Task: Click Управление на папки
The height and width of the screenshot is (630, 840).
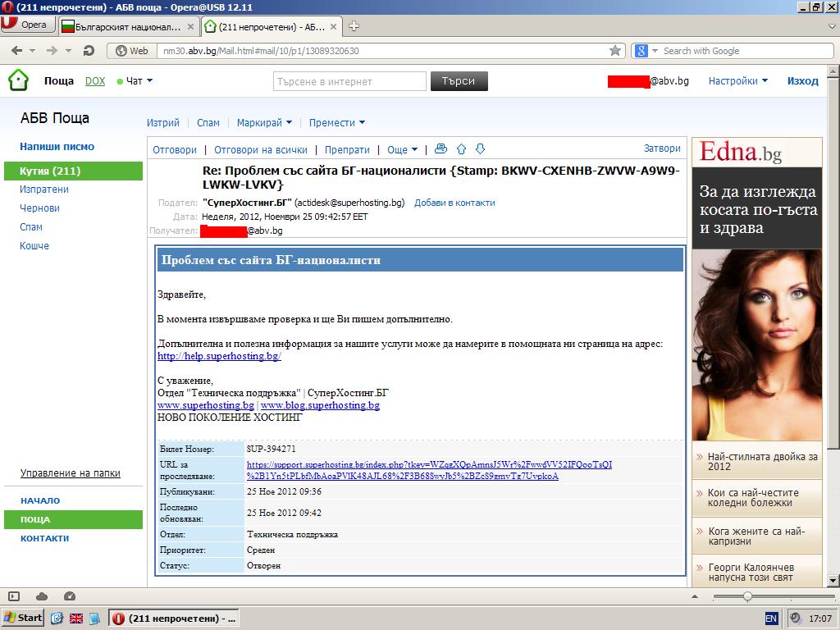Action: (71, 473)
